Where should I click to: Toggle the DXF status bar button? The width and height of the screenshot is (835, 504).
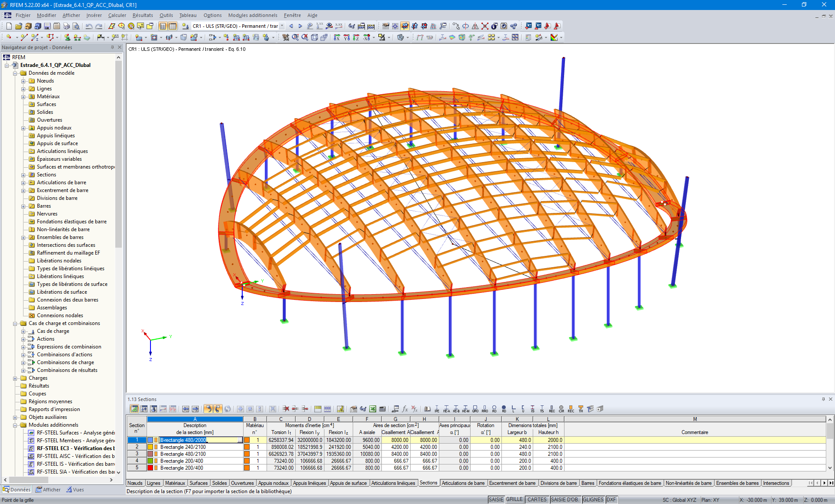click(611, 500)
